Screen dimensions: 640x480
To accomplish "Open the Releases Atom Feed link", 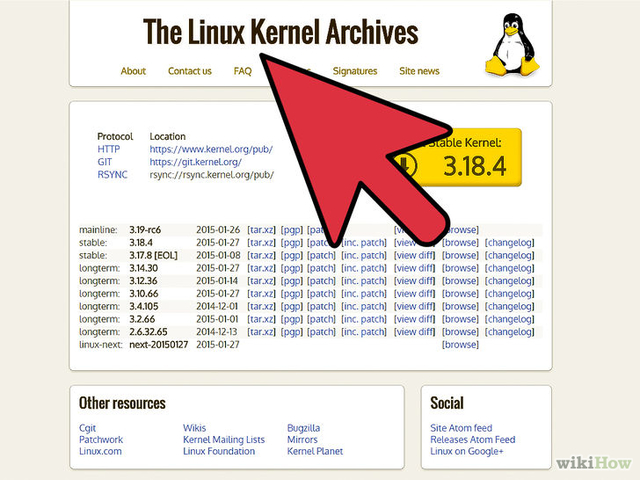I will pyautogui.click(x=473, y=440).
